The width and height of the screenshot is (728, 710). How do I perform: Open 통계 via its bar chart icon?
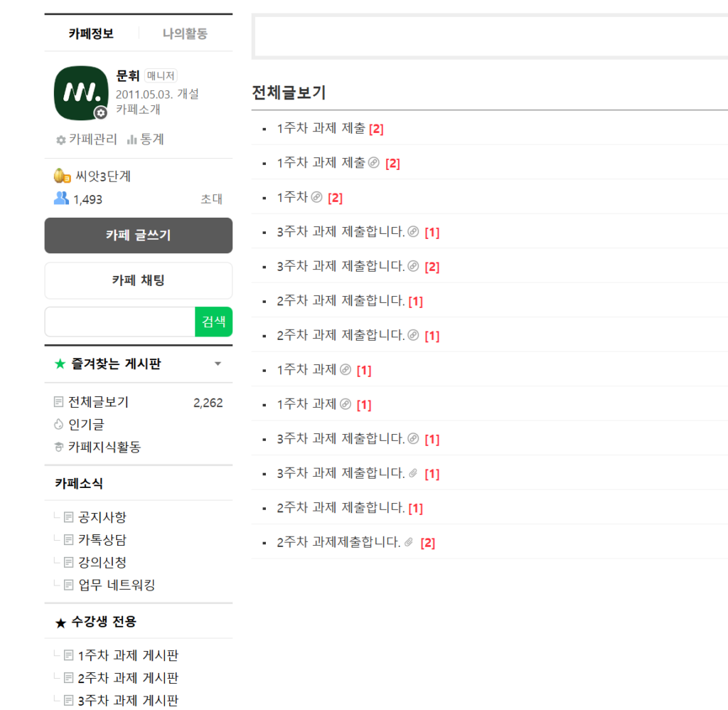click(132, 140)
